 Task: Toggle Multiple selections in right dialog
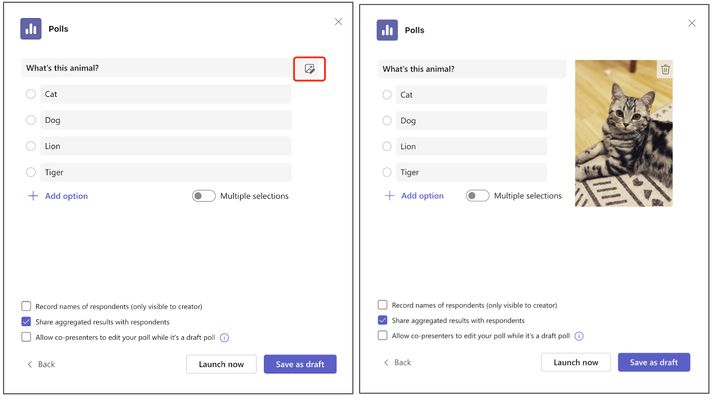(477, 196)
